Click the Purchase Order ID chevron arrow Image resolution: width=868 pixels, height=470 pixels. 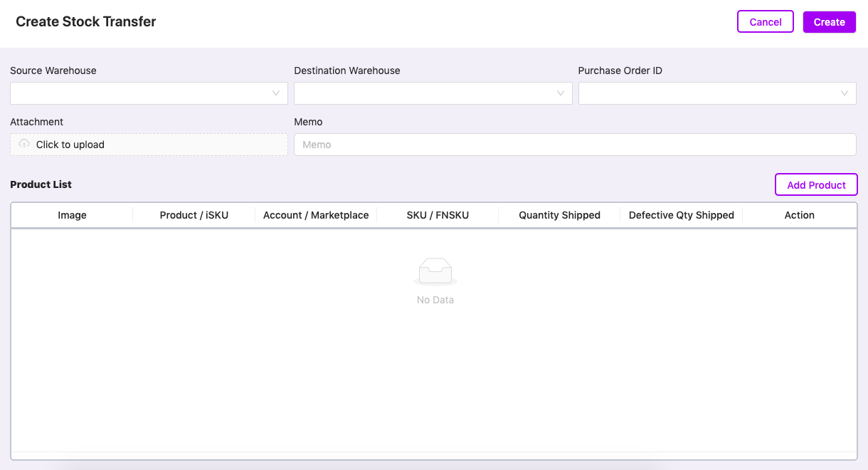coord(845,93)
